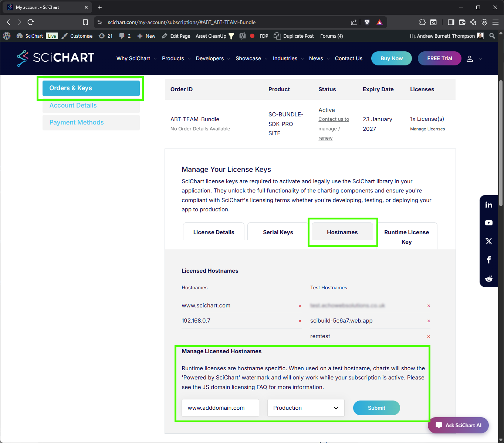Open the Runtime License Key tab

coord(406,237)
